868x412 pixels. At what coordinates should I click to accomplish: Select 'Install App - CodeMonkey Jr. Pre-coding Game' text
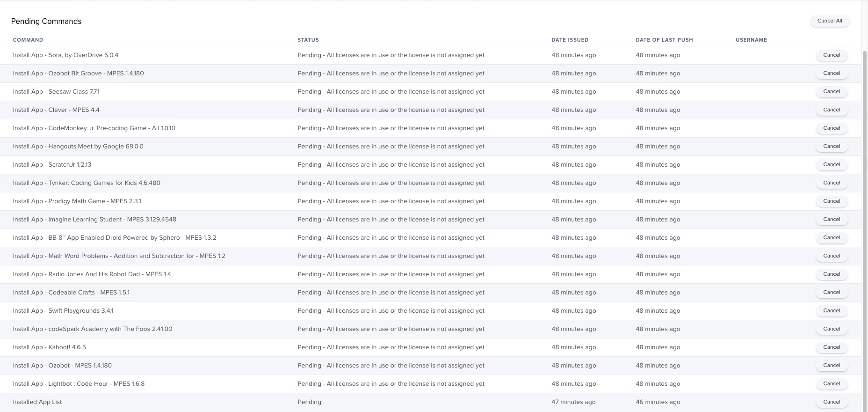(94, 128)
